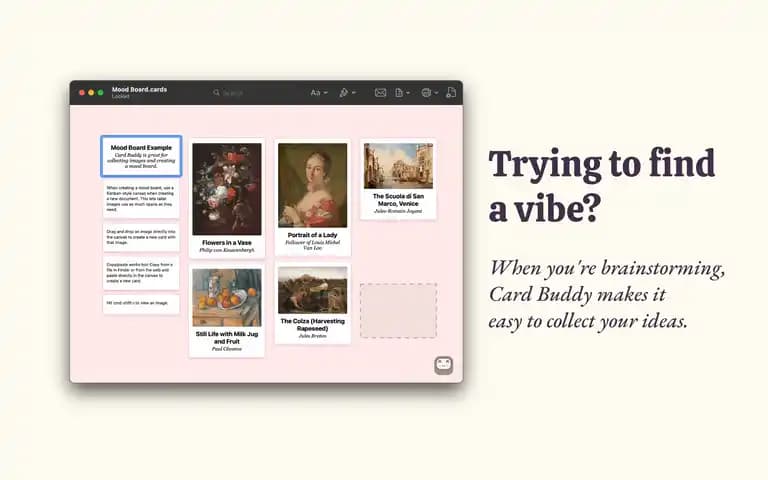
Task: Minimize window with the yellow button
Action: coord(91,93)
